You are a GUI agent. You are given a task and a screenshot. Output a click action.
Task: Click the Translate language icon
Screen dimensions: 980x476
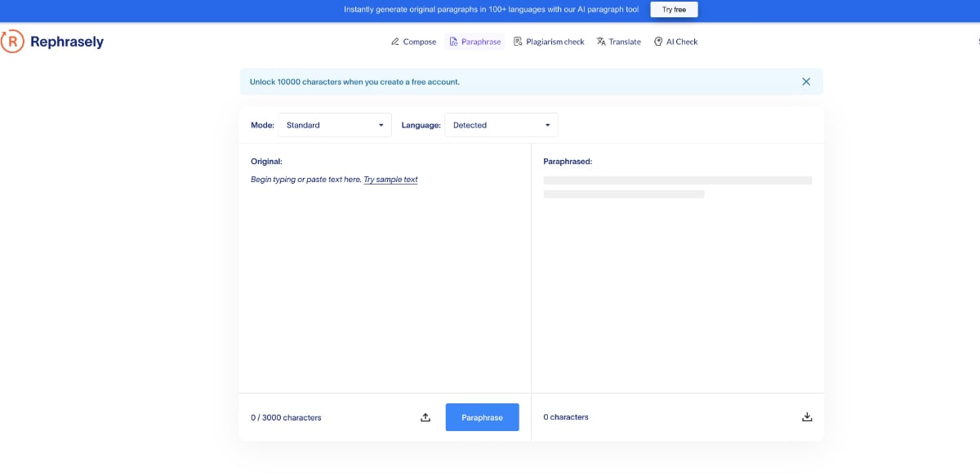click(x=601, y=42)
